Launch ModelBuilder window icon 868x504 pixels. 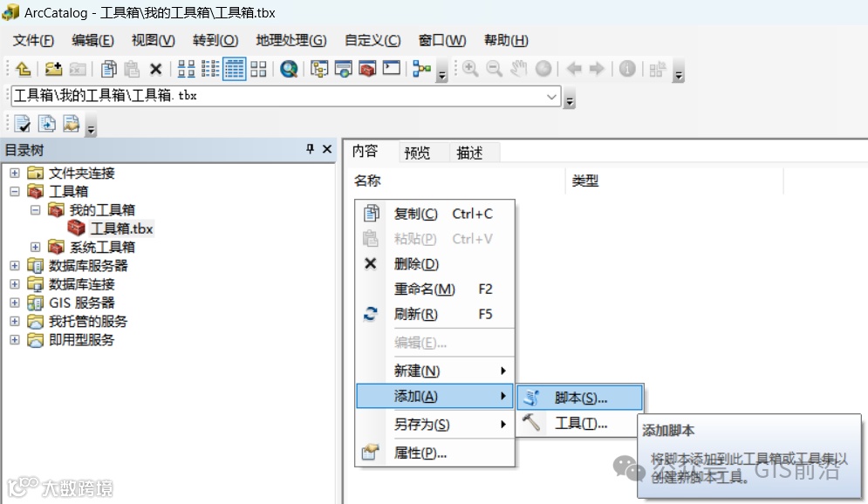[x=421, y=69]
